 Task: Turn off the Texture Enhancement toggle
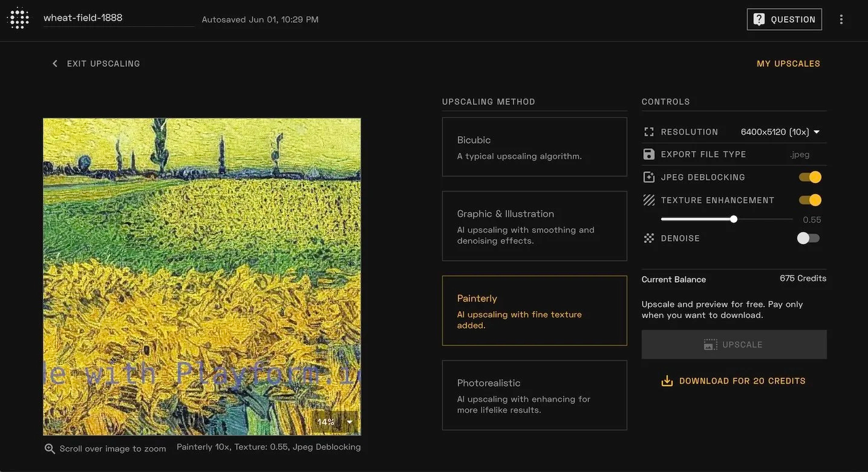[x=810, y=200]
